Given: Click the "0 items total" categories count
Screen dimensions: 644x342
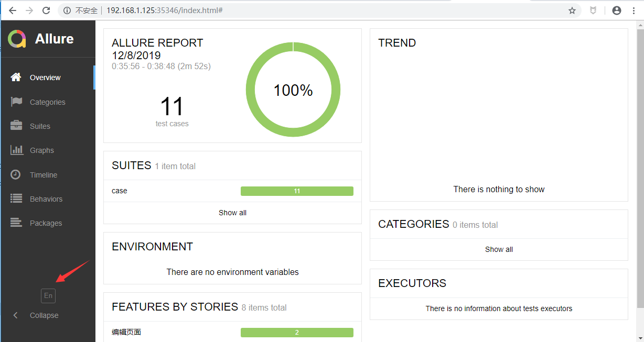Looking at the screenshot, I should 475,225.
